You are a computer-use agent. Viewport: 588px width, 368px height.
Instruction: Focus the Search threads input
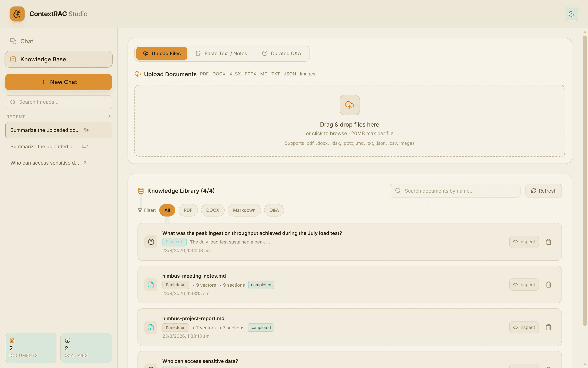click(59, 102)
